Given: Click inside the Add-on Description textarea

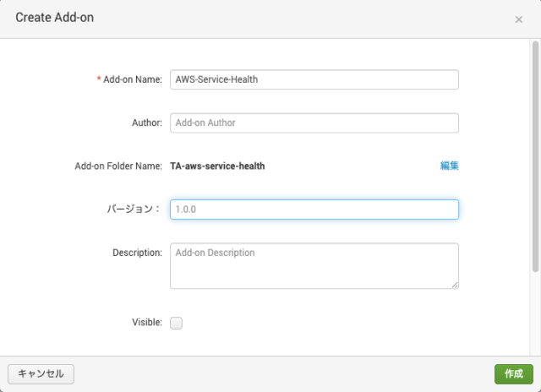Looking at the screenshot, I should pos(314,266).
